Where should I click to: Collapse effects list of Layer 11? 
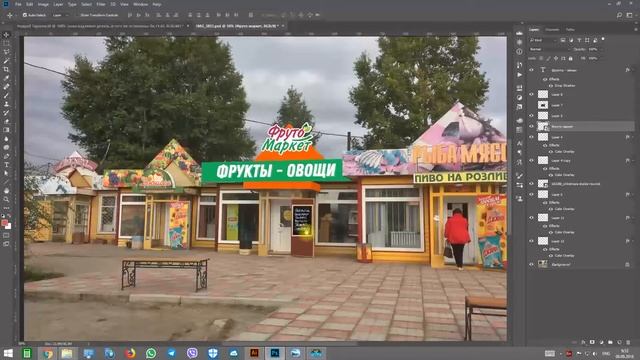(x=632, y=218)
